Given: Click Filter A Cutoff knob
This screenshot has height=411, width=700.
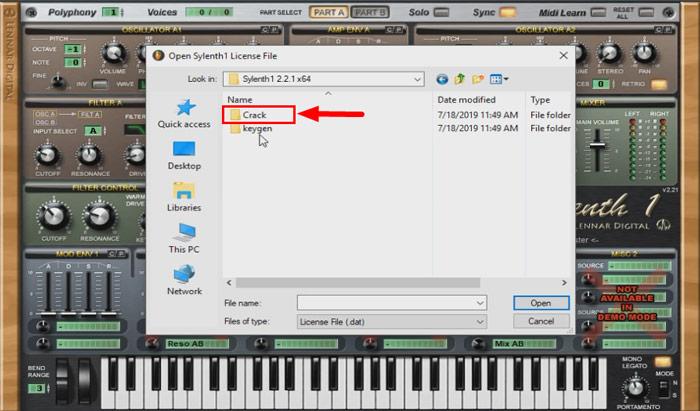Looking at the screenshot, I should 47,155.
